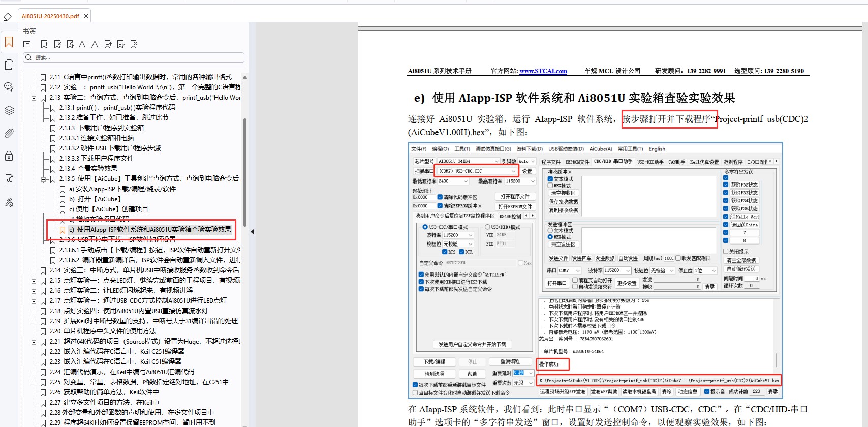Move bookmark up with the up-arrow icon
868x427 pixels.
click(x=108, y=44)
